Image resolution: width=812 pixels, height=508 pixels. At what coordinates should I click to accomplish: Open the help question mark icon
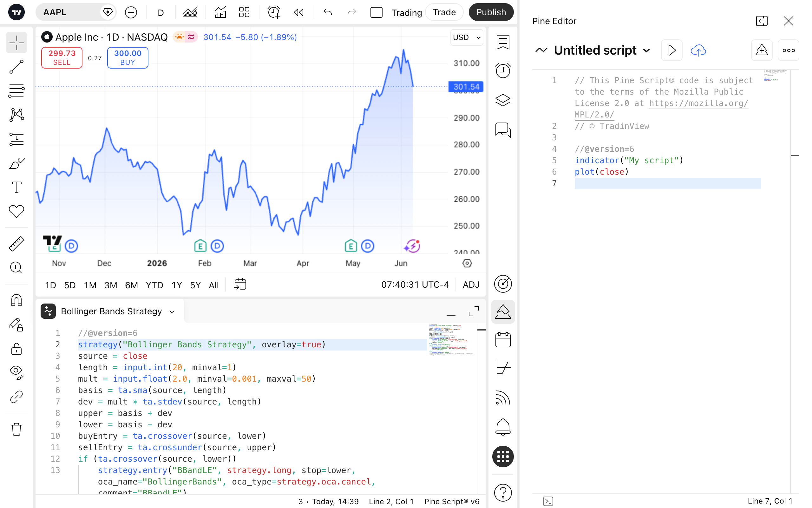coord(503,493)
